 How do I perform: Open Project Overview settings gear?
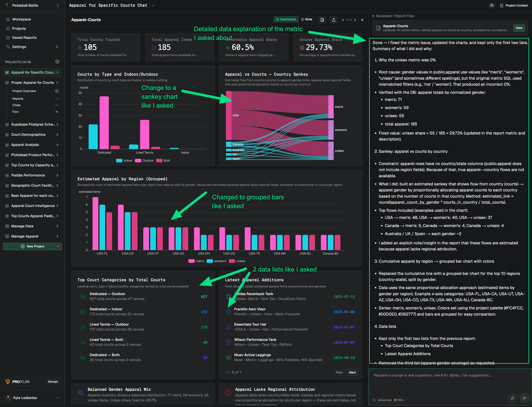(x=57, y=91)
